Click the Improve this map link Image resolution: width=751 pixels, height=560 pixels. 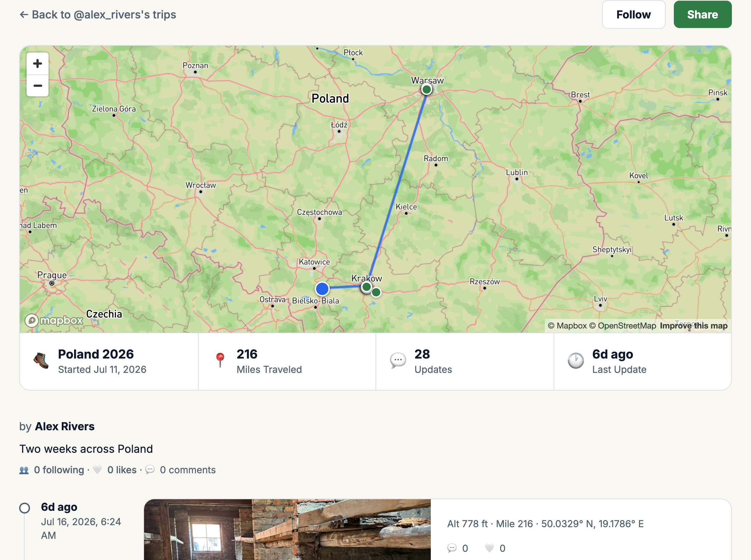tap(693, 326)
